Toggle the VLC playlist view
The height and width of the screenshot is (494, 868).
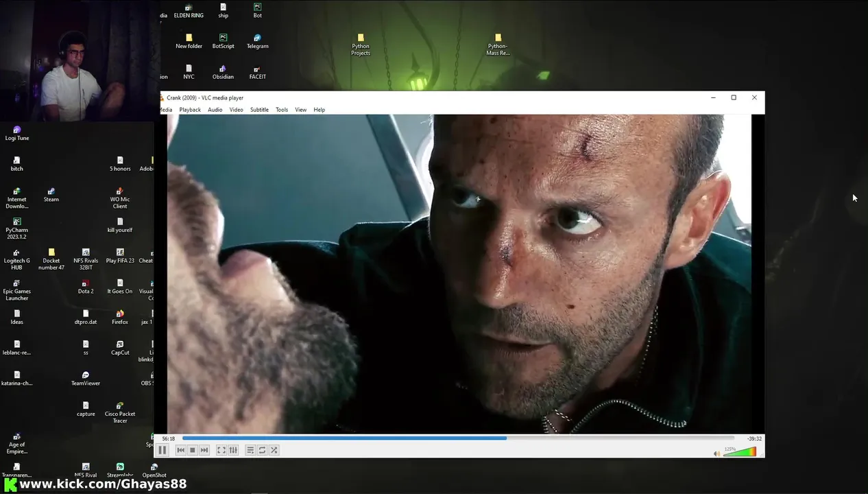(x=250, y=450)
